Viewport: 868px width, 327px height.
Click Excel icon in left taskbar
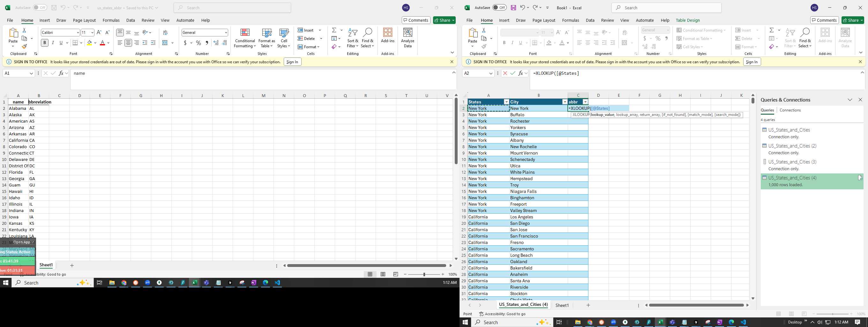(x=194, y=283)
